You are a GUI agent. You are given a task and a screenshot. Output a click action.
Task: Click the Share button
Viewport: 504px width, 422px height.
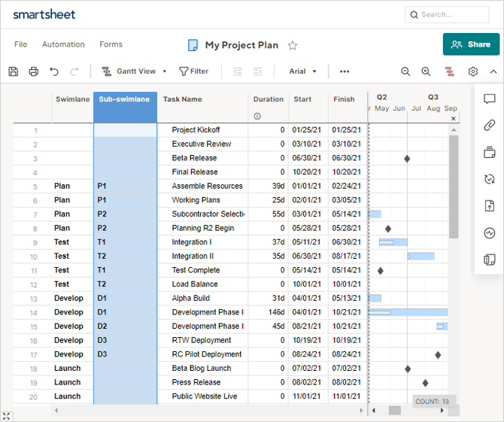coord(471,44)
